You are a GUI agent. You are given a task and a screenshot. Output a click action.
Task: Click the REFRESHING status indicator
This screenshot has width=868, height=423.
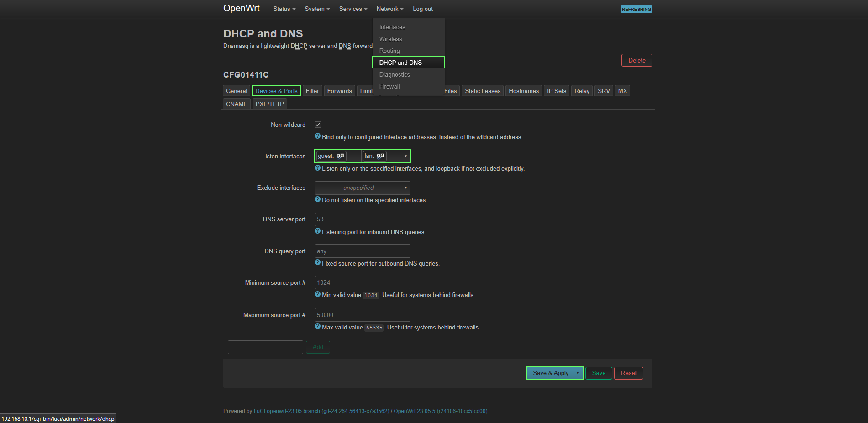click(636, 9)
